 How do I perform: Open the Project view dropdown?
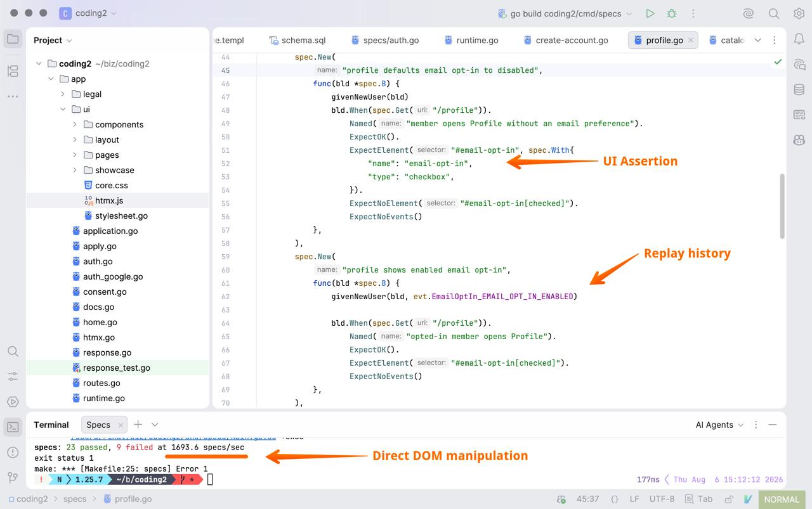coord(53,40)
